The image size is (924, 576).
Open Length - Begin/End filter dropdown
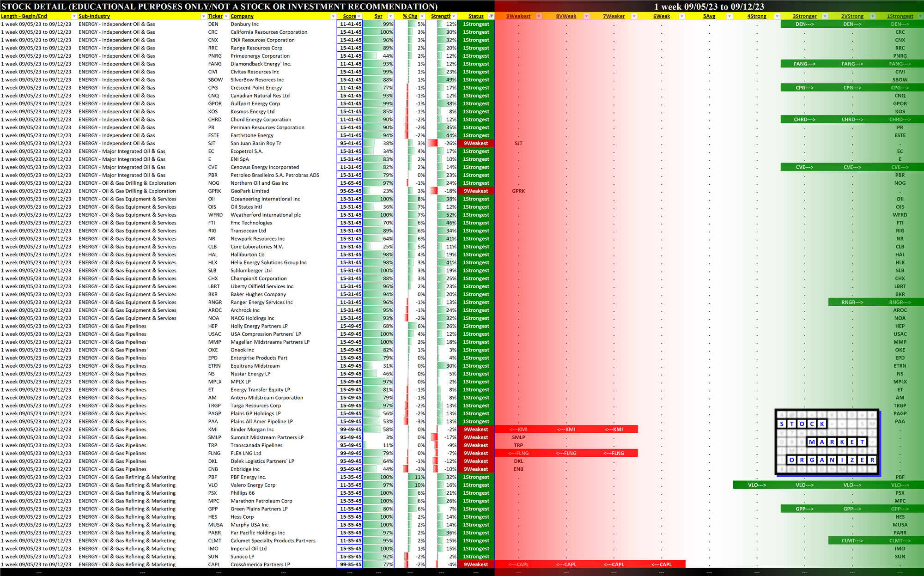[73, 16]
